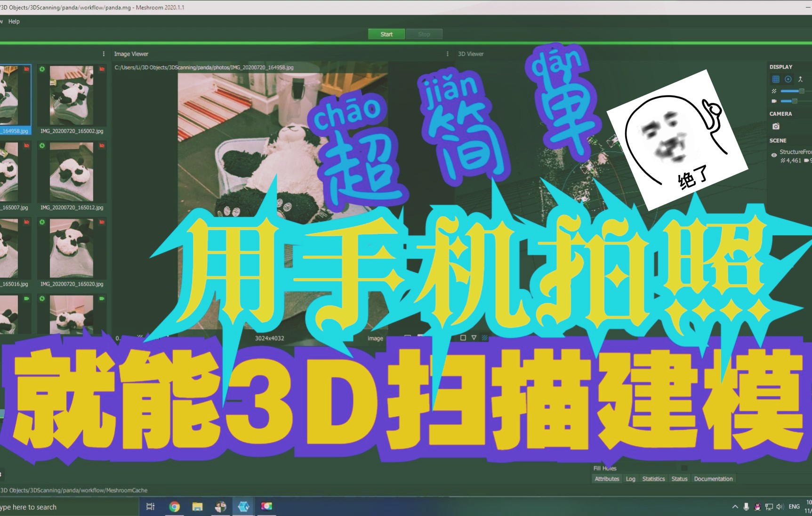Image resolution: width=812 pixels, height=516 pixels.
Task: Open the 3D Viewer options via its three-dot icon
Action: [447, 54]
